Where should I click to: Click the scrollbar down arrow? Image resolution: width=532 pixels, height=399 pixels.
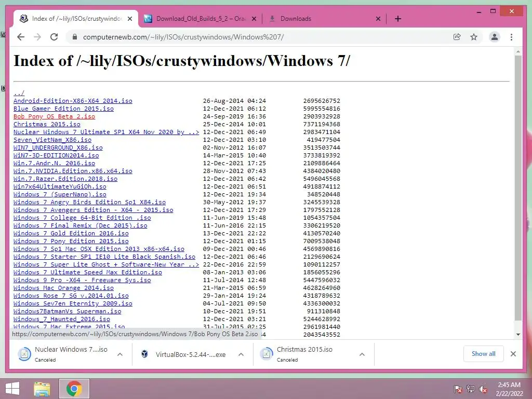(x=518, y=335)
